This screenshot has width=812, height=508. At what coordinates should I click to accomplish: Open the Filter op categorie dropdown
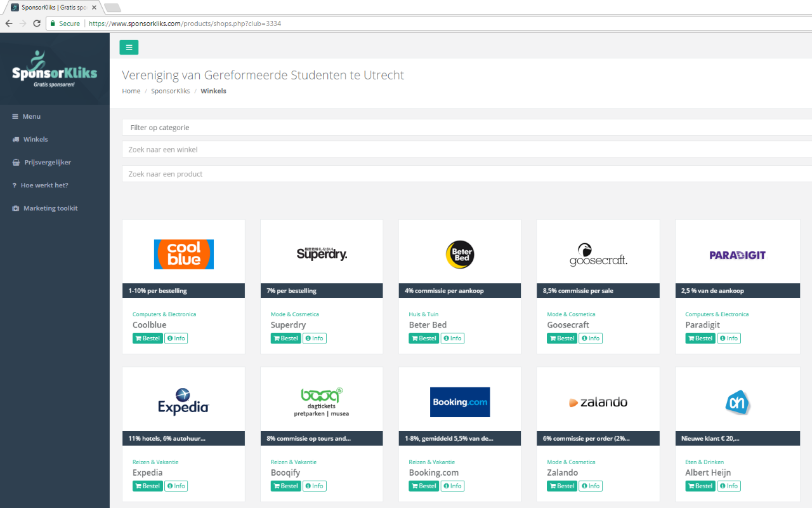tap(467, 128)
